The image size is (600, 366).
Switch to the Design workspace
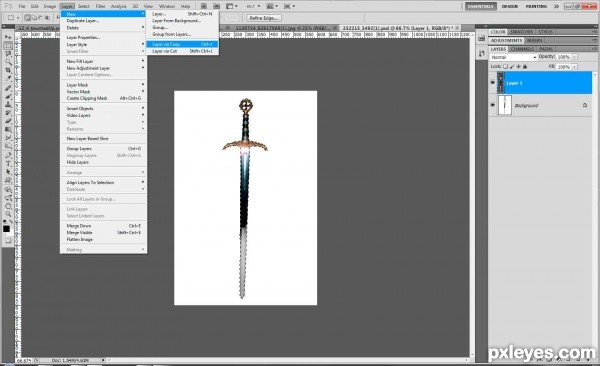pyautogui.click(x=510, y=6)
